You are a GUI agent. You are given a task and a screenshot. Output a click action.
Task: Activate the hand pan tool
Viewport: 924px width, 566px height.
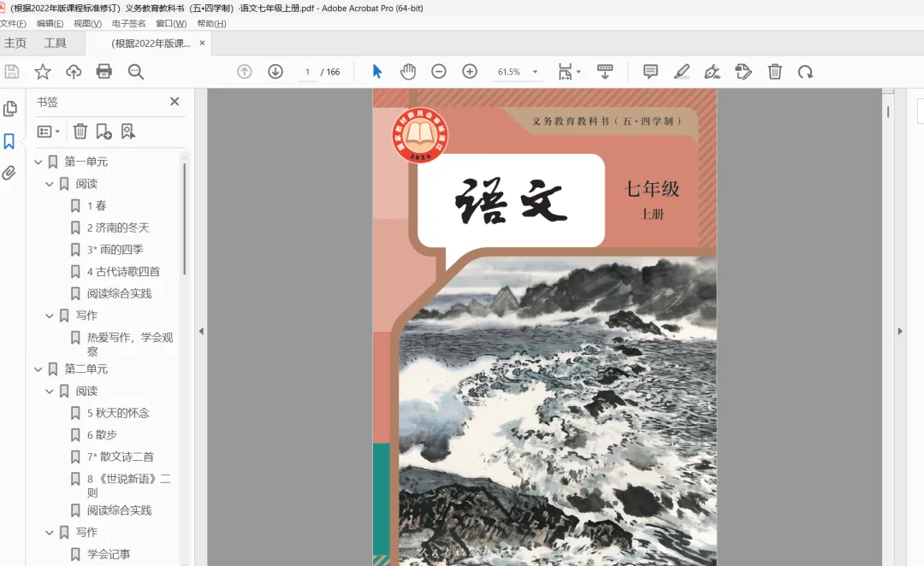(408, 72)
